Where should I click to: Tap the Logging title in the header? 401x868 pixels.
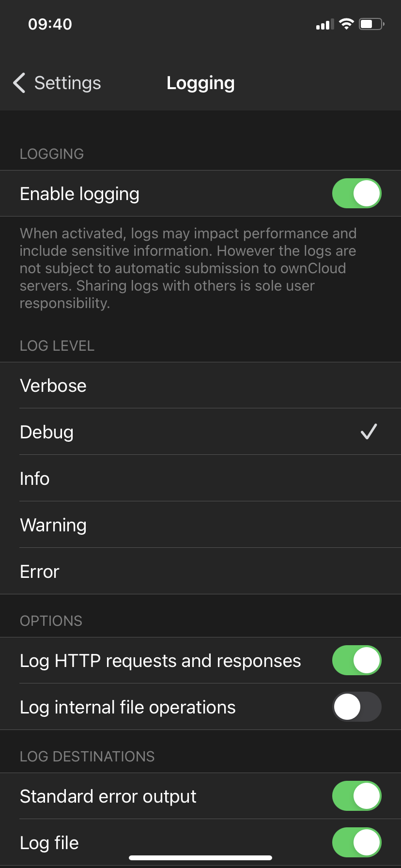pyautogui.click(x=200, y=83)
